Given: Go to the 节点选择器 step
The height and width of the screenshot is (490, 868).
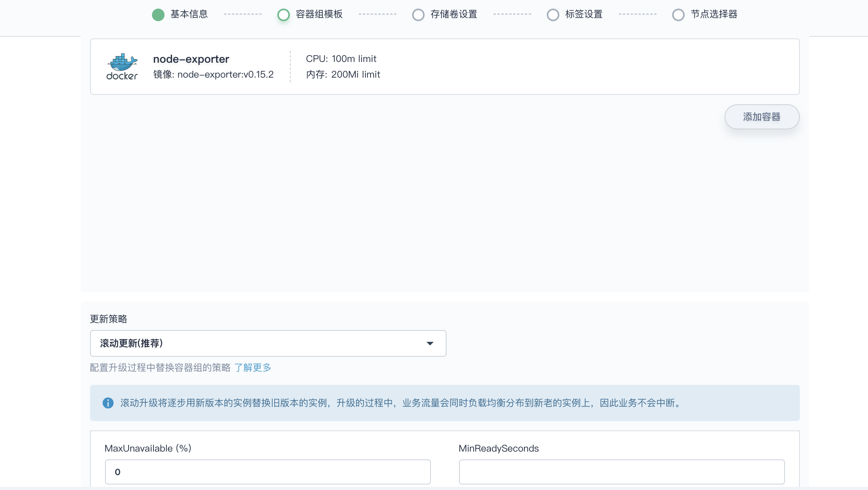Looking at the screenshot, I should [x=714, y=15].
